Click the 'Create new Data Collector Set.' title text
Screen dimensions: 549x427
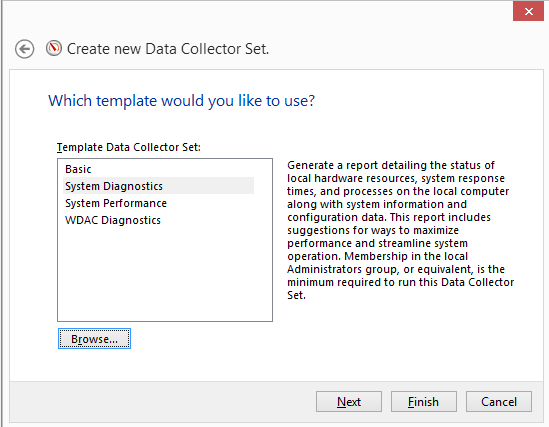pos(168,49)
